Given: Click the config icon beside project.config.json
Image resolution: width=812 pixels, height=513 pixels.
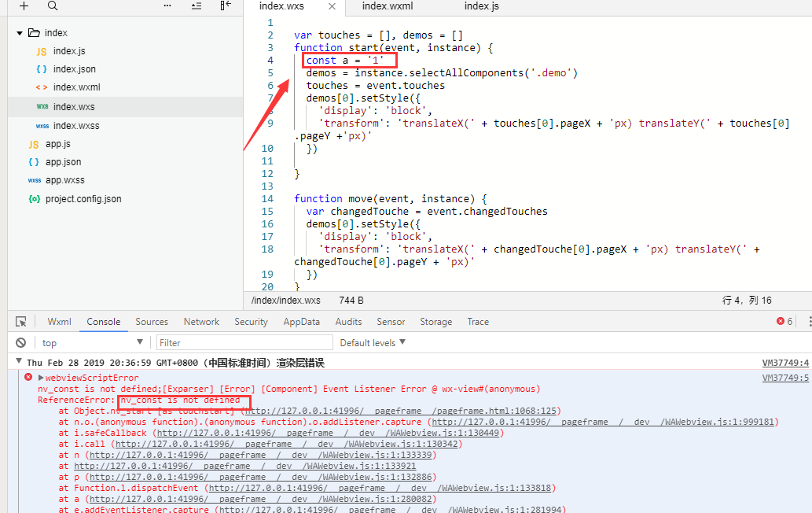Looking at the screenshot, I should click(34, 199).
